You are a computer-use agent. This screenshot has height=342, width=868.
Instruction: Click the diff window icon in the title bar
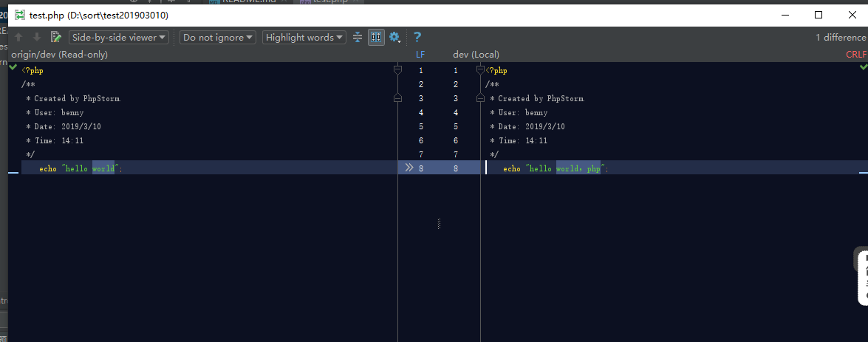[19, 16]
